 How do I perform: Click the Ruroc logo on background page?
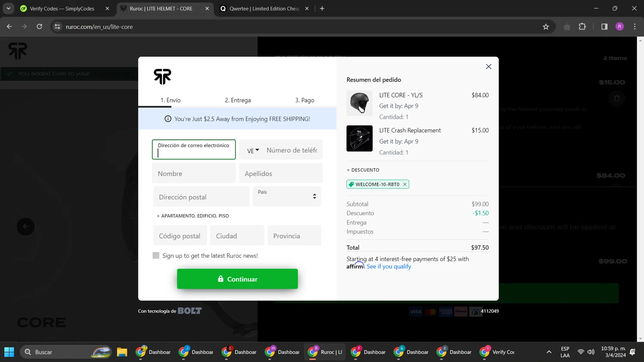[x=18, y=51]
